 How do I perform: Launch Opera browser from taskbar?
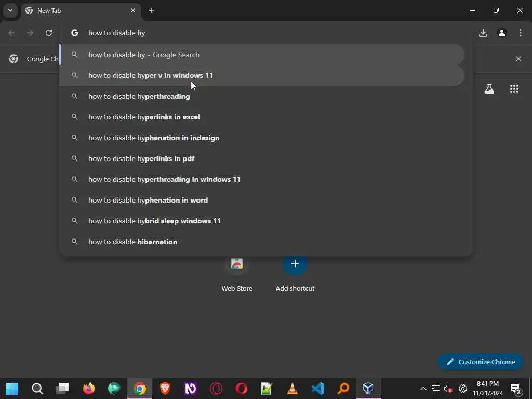tap(241, 389)
